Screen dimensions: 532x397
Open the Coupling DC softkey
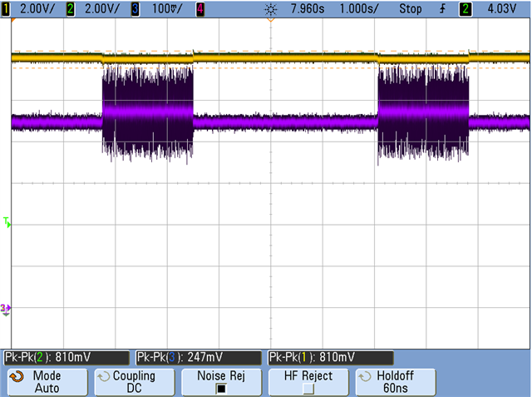coord(135,382)
